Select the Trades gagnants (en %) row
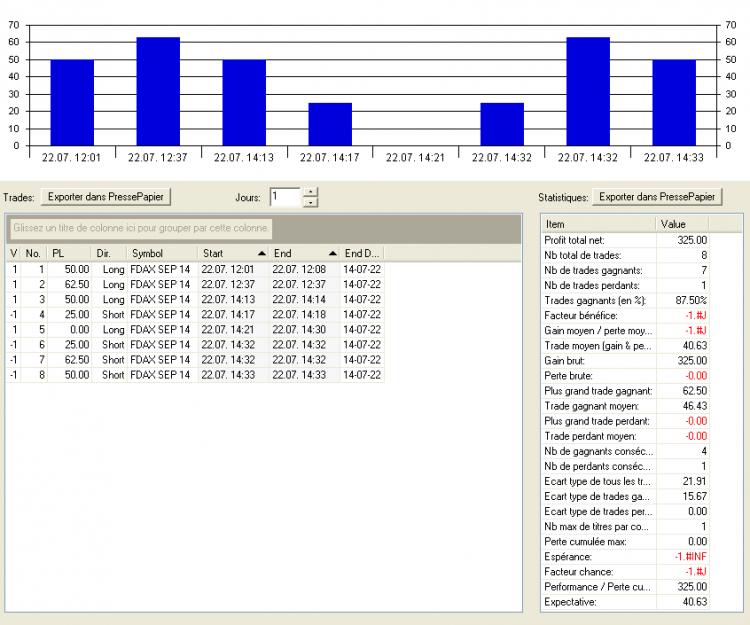750x625 pixels. [625, 300]
